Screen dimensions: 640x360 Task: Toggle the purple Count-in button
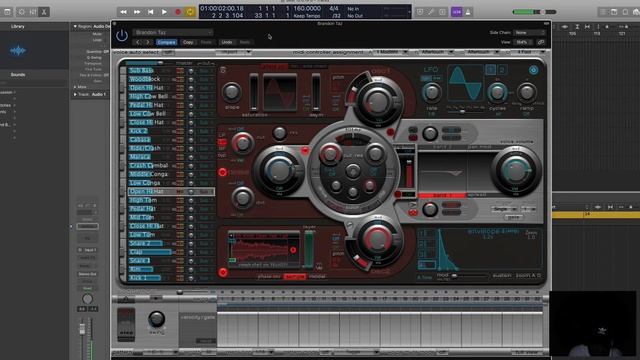tap(456, 12)
